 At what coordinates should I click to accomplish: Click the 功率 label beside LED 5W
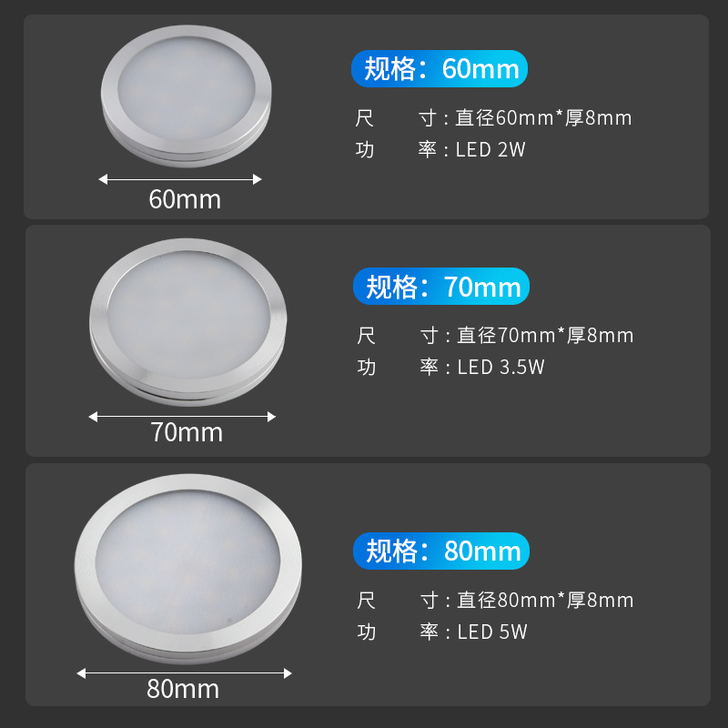pos(398,632)
